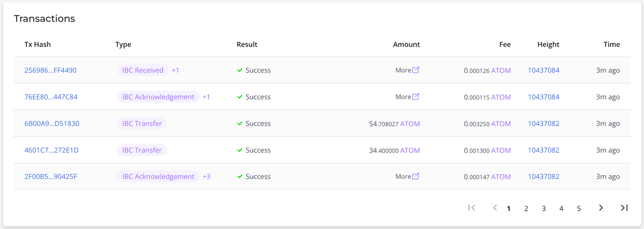Click More amount link in 76EE80 row
Viewport: 644px width, 229px height.
[x=403, y=97]
